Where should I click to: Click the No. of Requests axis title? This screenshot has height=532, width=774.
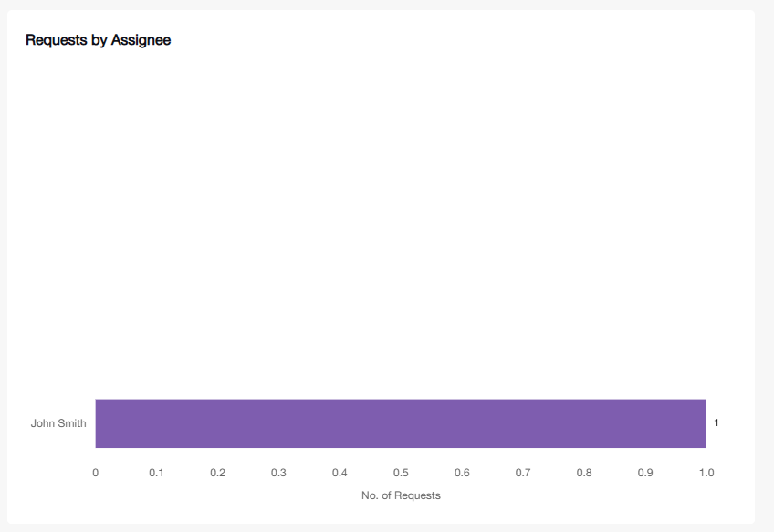[x=401, y=495]
